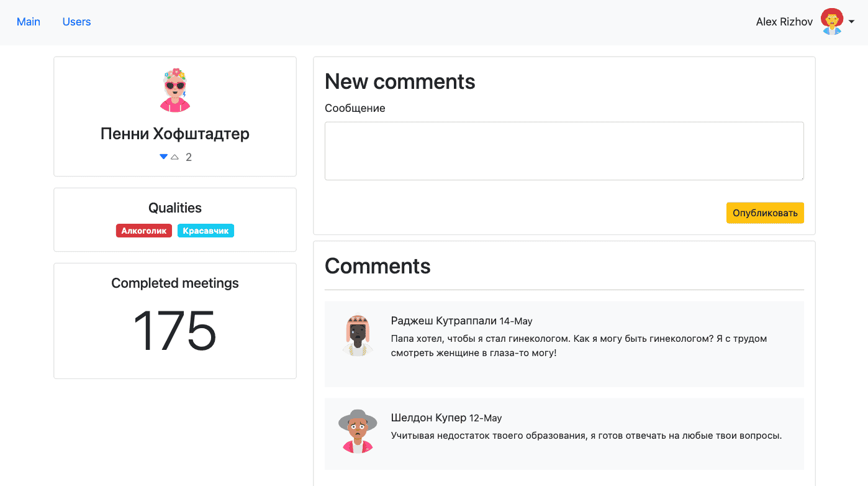Go to the Main page
This screenshot has height=486, width=868.
(x=29, y=22)
